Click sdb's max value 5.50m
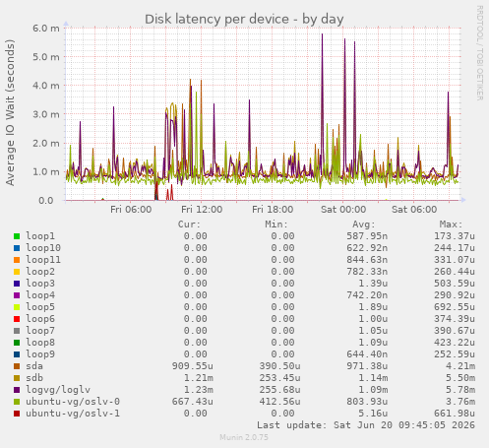Screen dimensions: 489x448 point(460,378)
